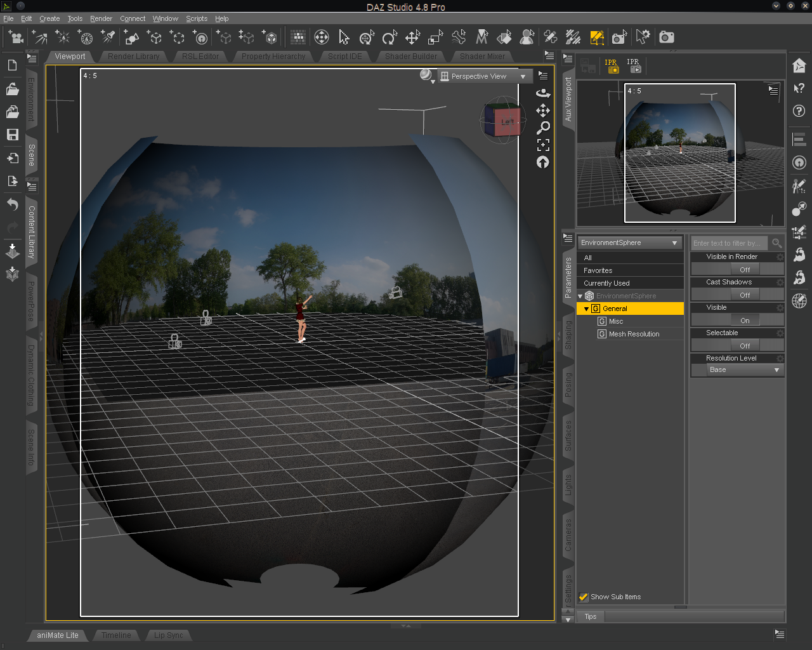Click the property filter text field
This screenshot has width=812, height=650.
pyautogui.click(x=728, y=243)
